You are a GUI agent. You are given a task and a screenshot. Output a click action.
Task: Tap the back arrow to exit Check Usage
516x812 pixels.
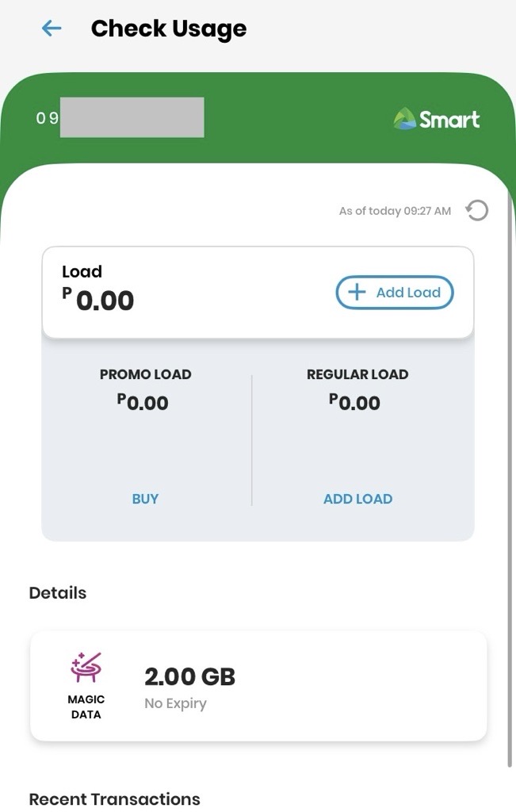(x=50, y=28)
